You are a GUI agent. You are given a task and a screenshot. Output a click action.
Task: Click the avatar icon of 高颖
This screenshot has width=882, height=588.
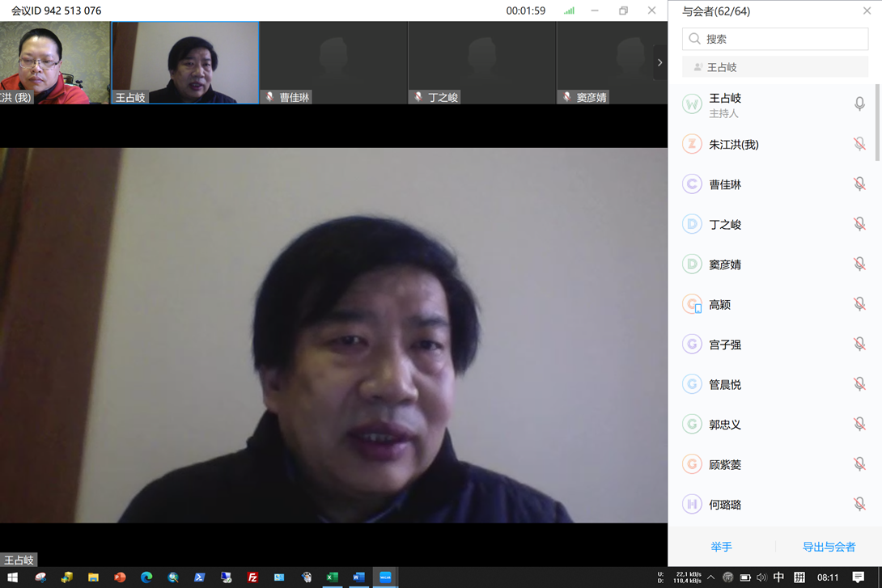[692, 304]
